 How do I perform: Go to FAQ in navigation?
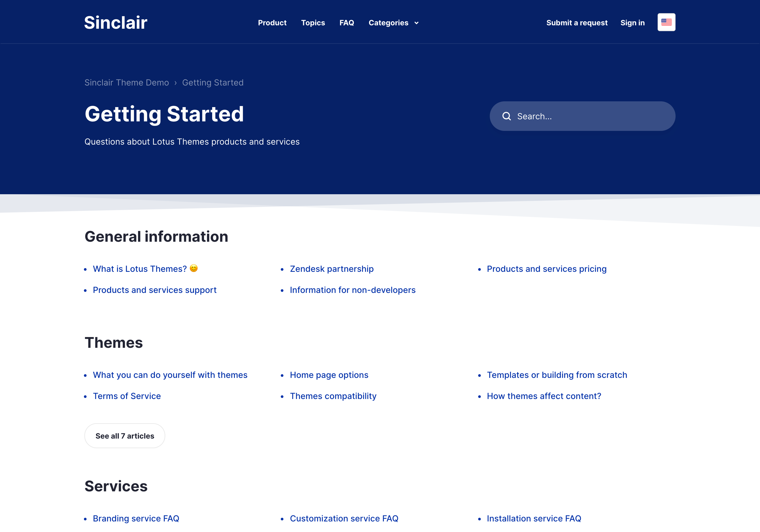click(x=346, y=23)
